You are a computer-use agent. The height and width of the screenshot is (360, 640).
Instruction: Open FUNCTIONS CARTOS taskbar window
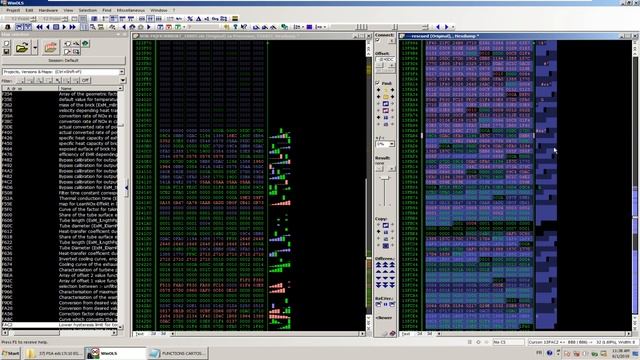point(177,353)
